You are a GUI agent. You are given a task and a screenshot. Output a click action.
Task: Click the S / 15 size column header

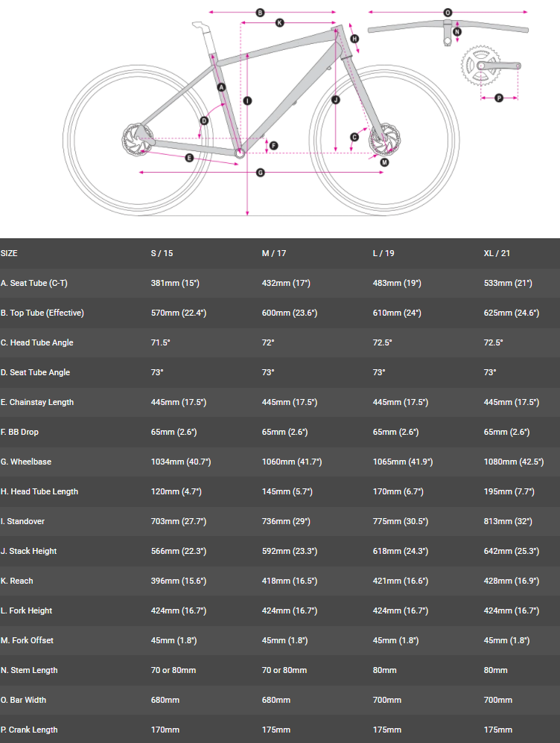(162, 253)
